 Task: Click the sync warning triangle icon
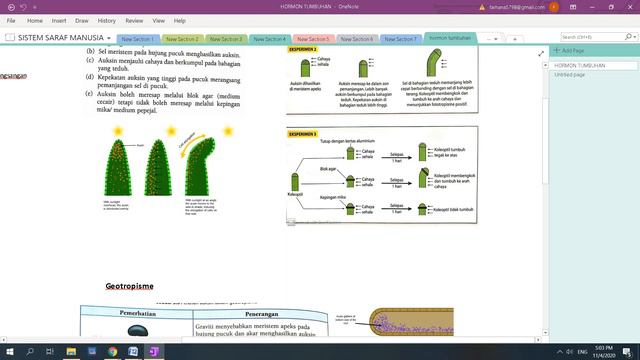coord(482,7)
